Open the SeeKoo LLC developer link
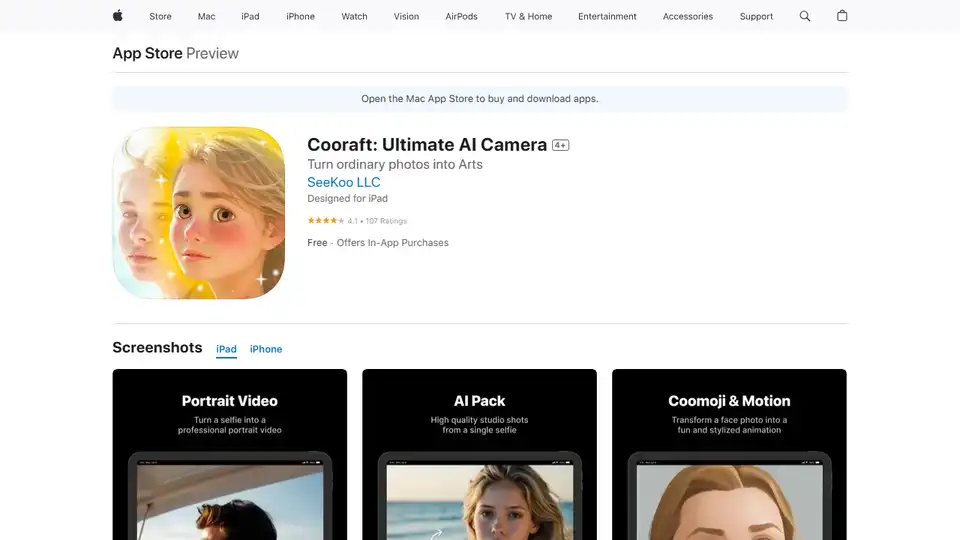The height and width of the screenshot is (540, 960). pyautogui.click(x=343, y=182)
